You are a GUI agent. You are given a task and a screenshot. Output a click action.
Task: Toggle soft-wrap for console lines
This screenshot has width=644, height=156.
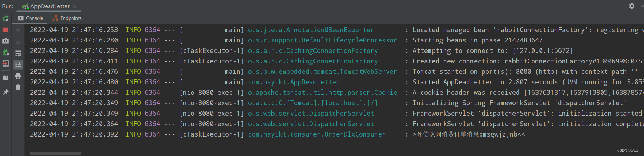pos(18,53)
